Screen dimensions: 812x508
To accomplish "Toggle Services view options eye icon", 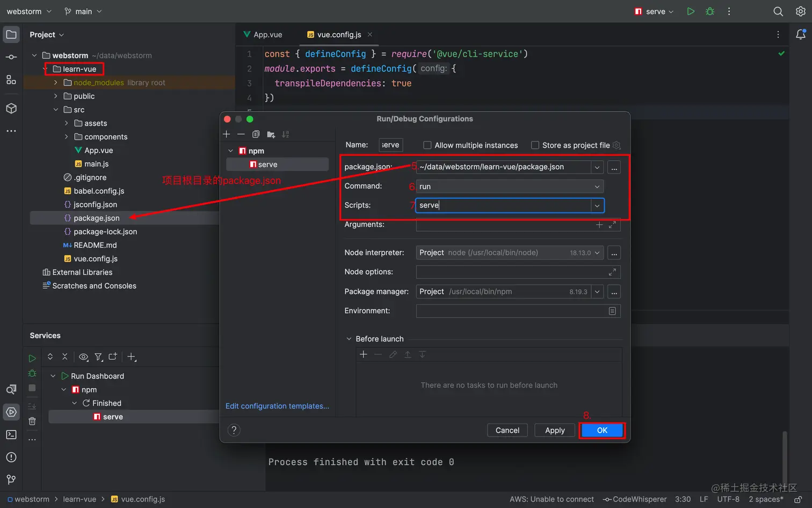I will tap(83, 357).
